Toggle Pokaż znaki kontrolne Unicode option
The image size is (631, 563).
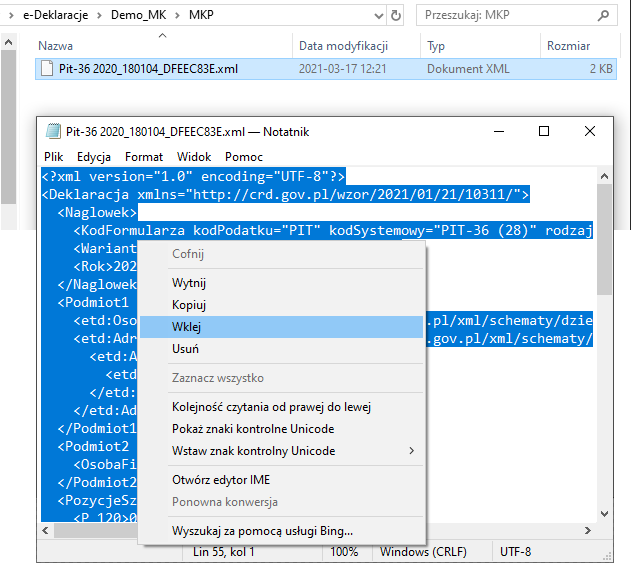(253, 429)
